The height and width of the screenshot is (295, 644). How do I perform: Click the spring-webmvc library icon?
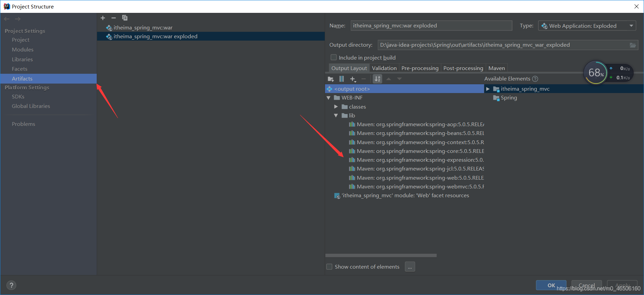[352, 187]
